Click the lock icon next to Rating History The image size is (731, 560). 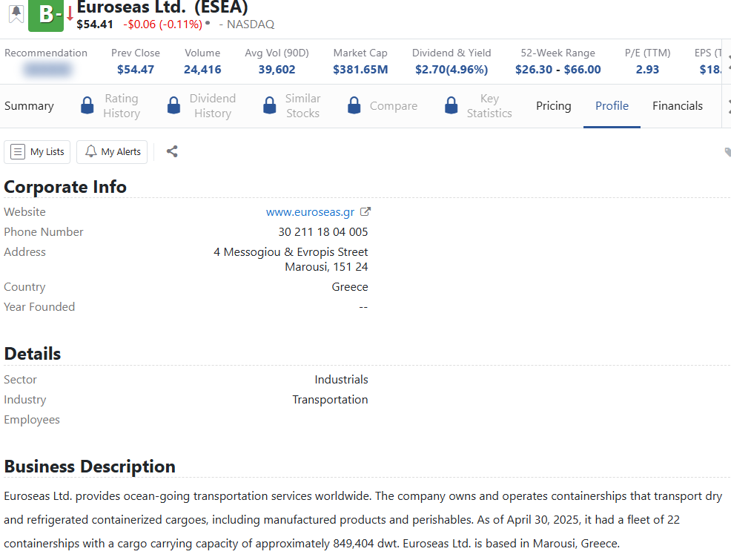click(x=87, y=106)
